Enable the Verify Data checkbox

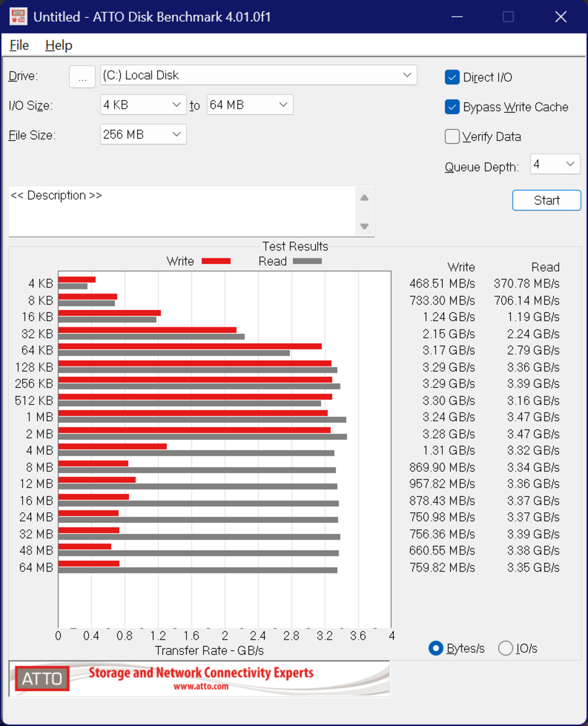[452, 137]
